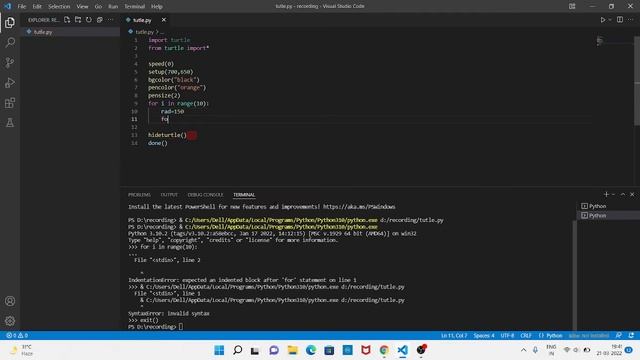Open the Help menu
This screenshot has height=360, width=640.
pyautogui.click(x=157, y=7)
